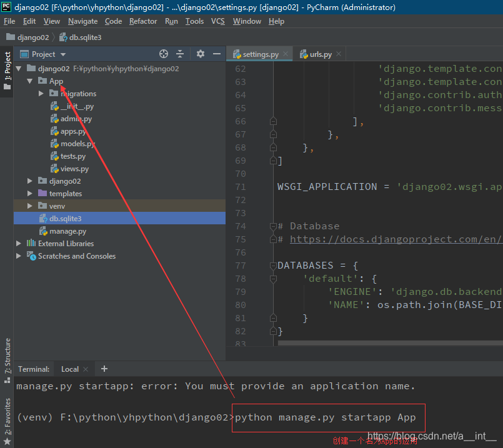The height and width of the screenshot is (448, 503).
Task: Toggle code fold at line 77 DATABASES
Action: click(x=273, y=266)
